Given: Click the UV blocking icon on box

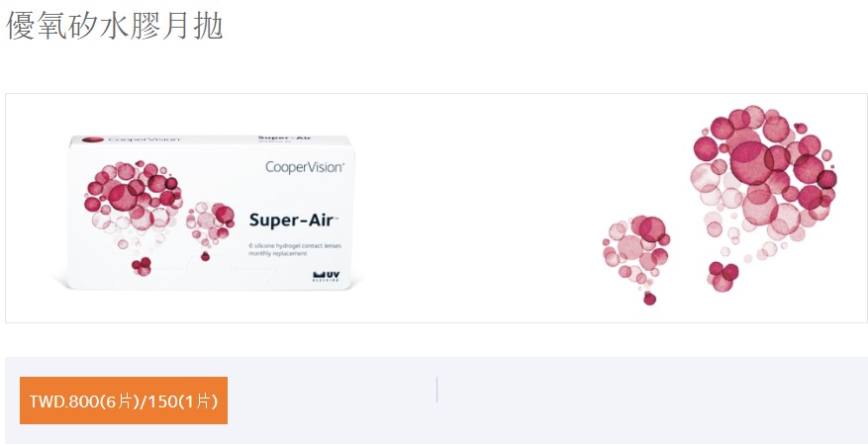Looking at the screenshot, I should pos(327,273).
